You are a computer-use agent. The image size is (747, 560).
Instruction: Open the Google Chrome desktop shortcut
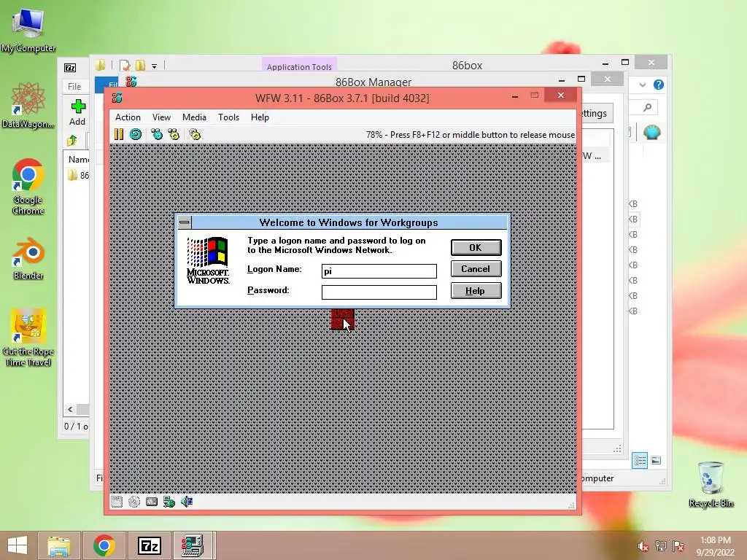[28, 187]
